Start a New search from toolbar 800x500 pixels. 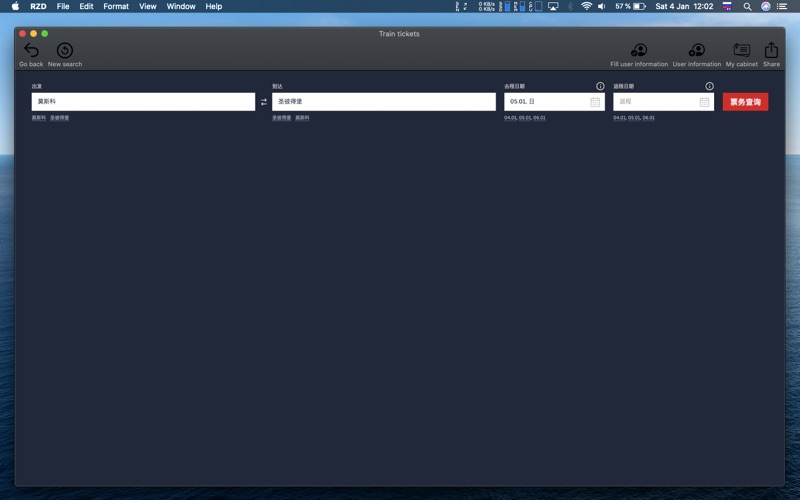[x=65, y=51]
